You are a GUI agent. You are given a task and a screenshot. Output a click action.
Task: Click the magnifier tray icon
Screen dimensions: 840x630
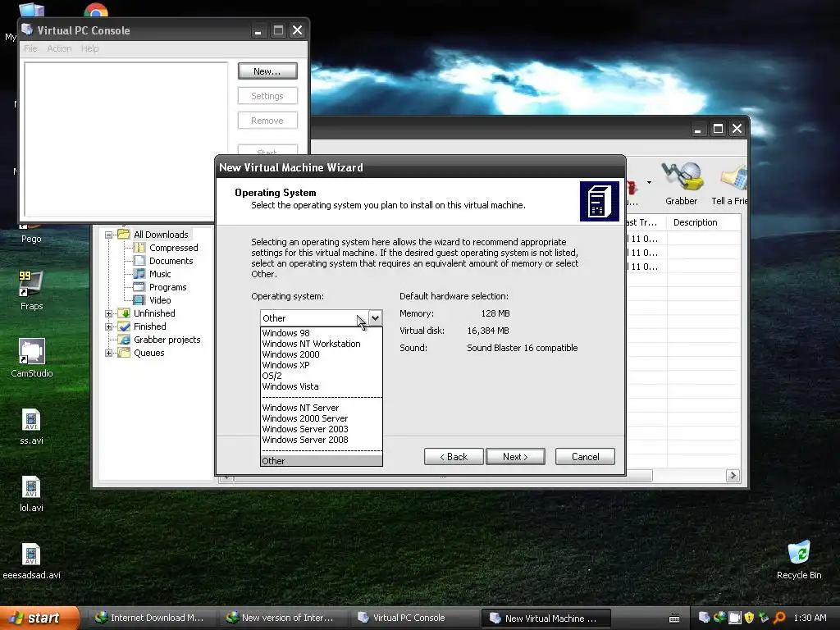pos(779,618)
